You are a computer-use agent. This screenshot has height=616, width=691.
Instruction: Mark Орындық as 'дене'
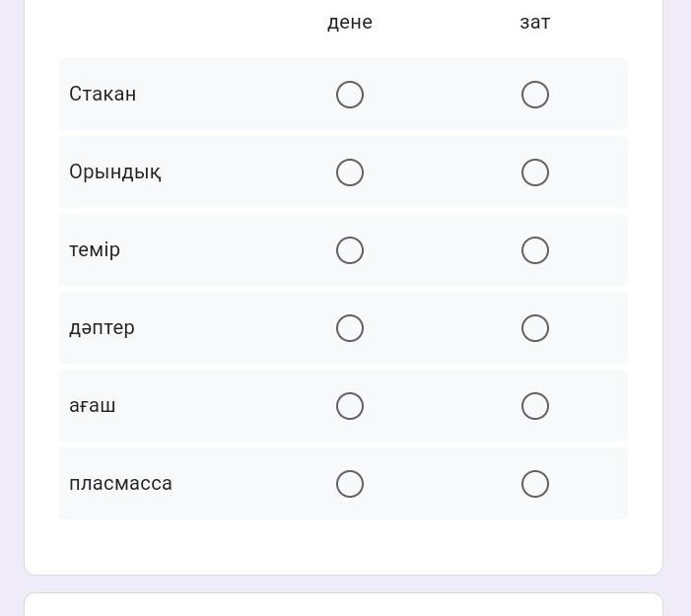(350, 172)
